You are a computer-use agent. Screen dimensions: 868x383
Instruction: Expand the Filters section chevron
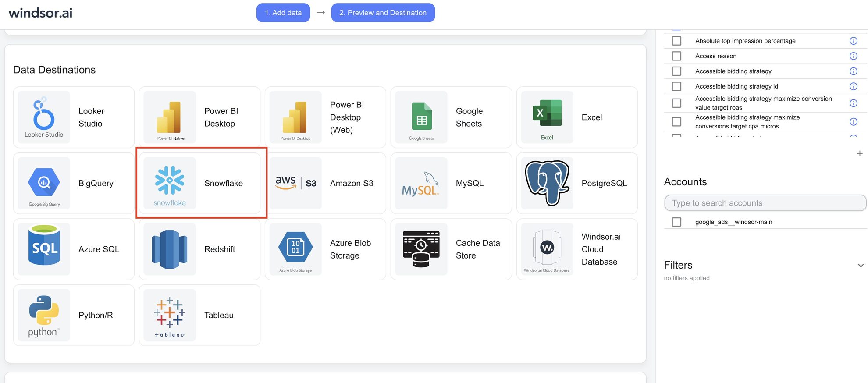[x=860, y=265]
